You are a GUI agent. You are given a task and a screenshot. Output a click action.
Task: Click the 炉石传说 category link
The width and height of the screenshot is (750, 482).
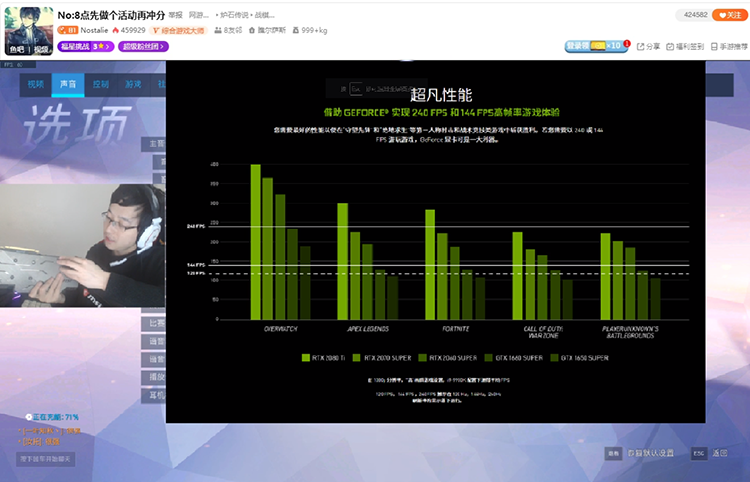[233, 15]
